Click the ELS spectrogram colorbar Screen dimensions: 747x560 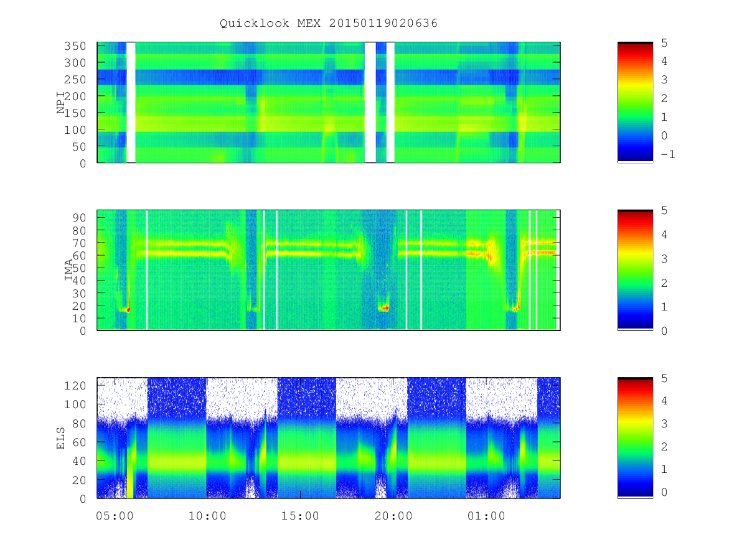click(x=635, y=438)
